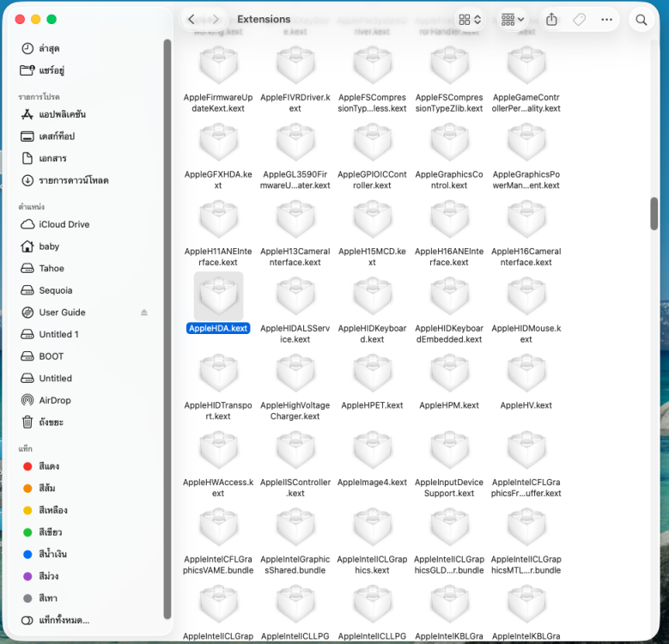This screenshot has height=644, width=669.
Task: Select the Tahoe volume
Action: (85, 268)
